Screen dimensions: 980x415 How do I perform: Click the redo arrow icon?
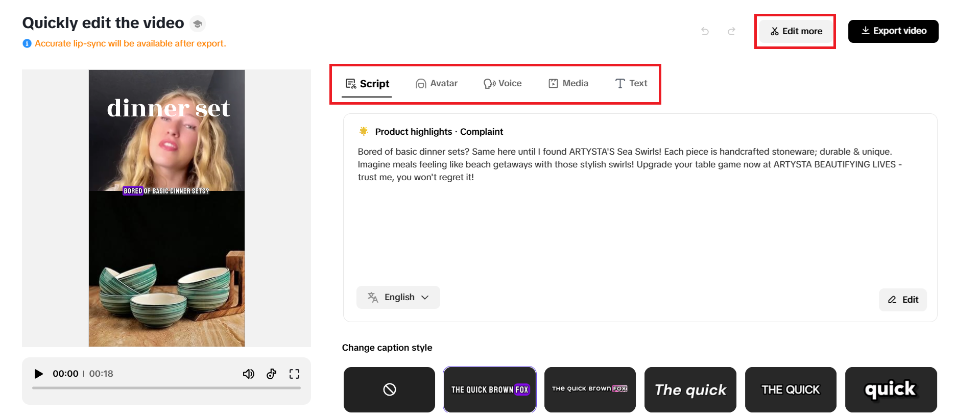tap(731, 31)
